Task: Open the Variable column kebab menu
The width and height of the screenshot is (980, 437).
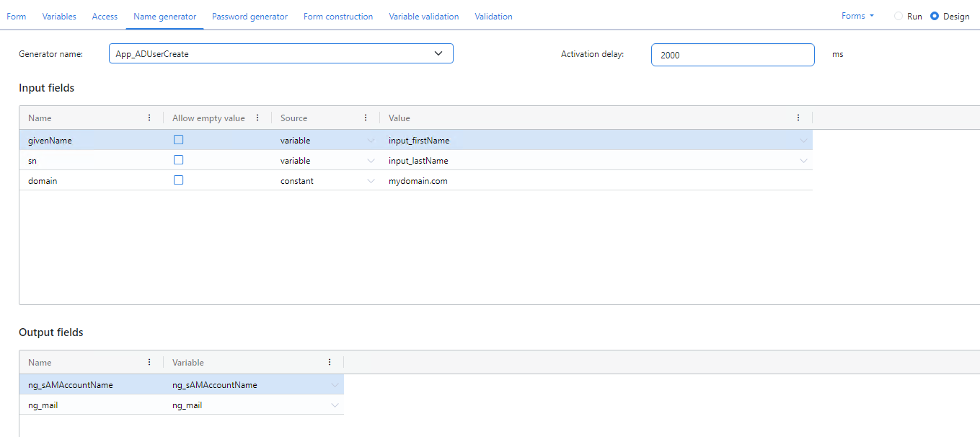Action: coord(330,363)
